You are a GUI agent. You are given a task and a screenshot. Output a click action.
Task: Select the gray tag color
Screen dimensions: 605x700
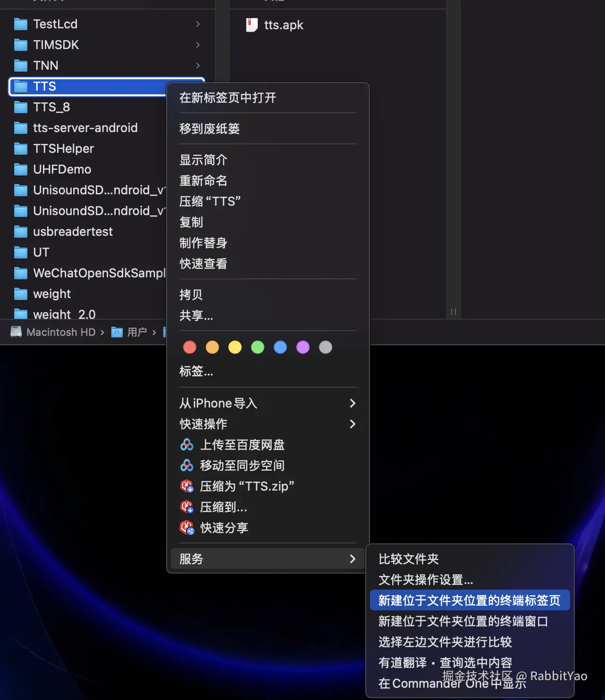coord(325,347)
